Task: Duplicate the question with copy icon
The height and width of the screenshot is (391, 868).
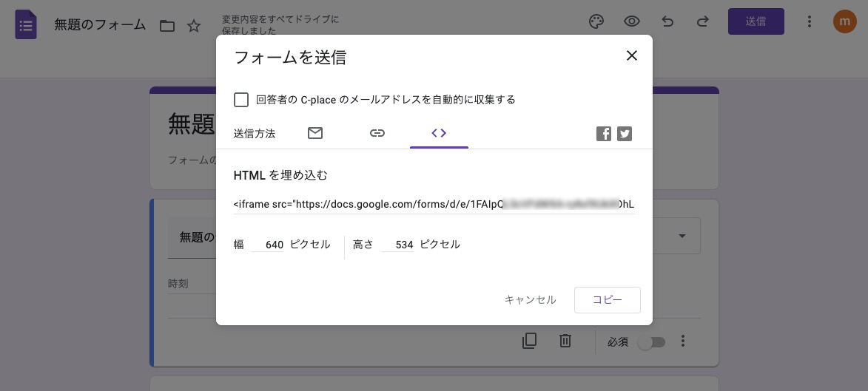Action: (x=529, y=341)
